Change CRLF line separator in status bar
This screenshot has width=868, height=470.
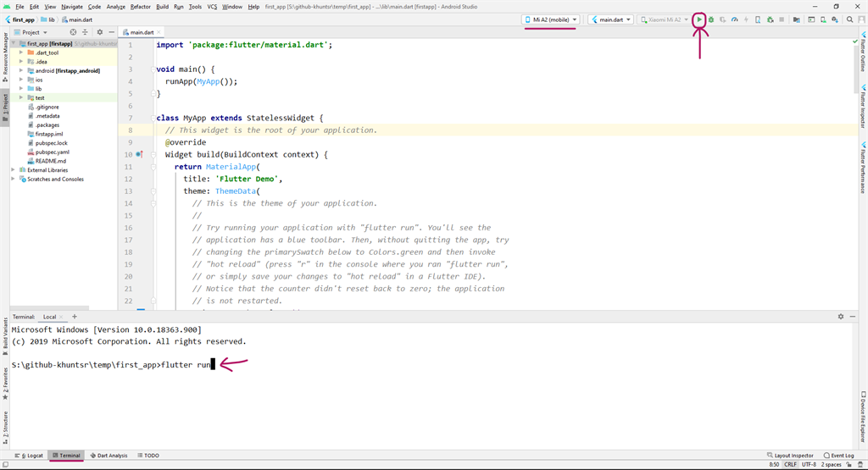point(790,464)
